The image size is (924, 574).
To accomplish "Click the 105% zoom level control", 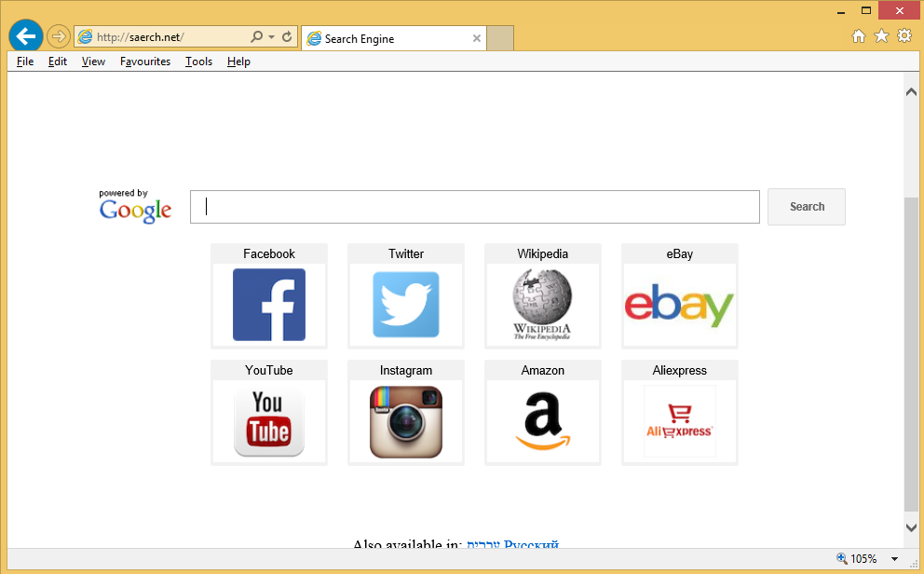I will click(x=857, y=559).
